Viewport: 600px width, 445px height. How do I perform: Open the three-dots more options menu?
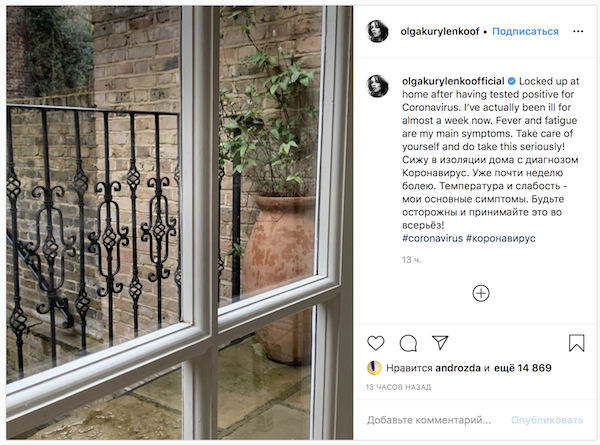click(578, 31)
